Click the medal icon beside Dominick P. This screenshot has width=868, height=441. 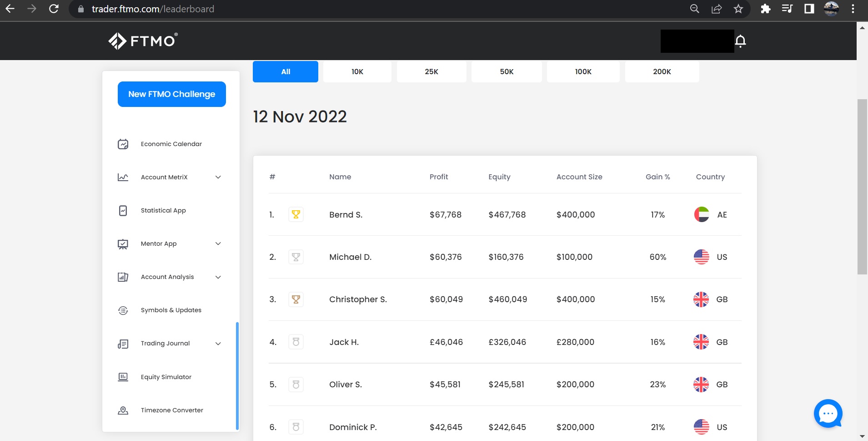coord(296,427)
